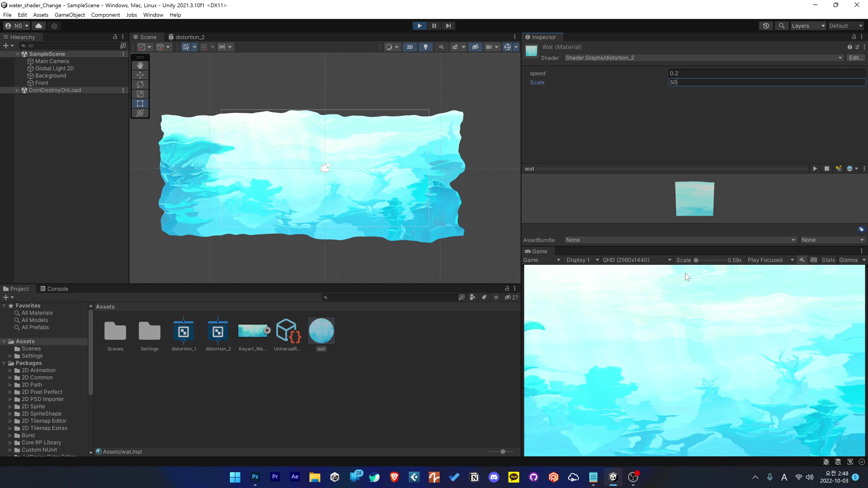868x488 pixels.
Task: Open Undo History icon
Action: pyautogui.click(x=766, y=26)
